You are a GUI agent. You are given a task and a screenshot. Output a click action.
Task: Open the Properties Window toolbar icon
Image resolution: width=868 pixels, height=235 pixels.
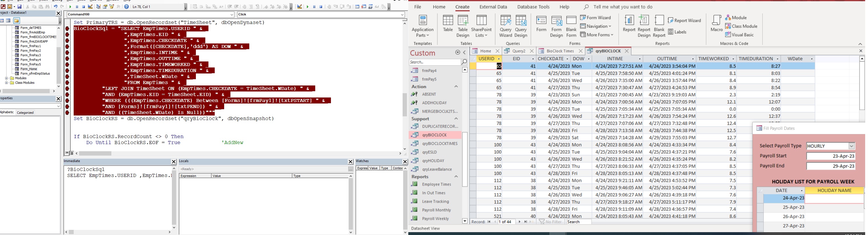tap(105, 6)
